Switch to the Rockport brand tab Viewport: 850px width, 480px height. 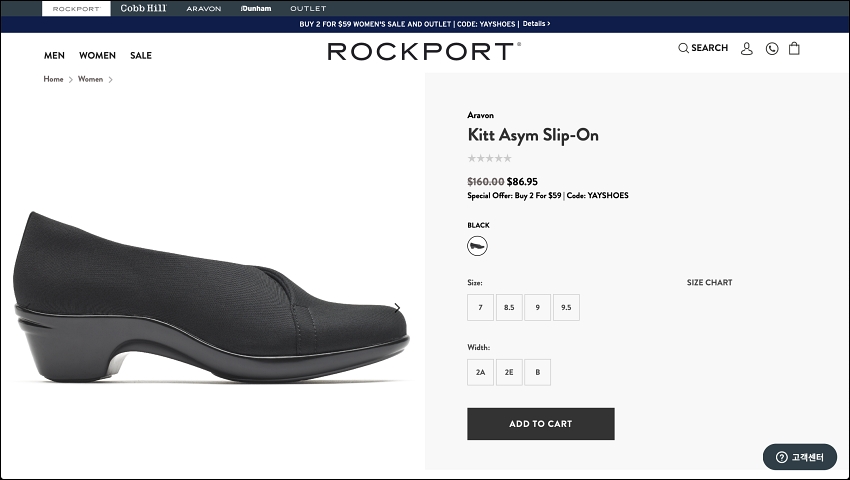click(x=76, y=9)
